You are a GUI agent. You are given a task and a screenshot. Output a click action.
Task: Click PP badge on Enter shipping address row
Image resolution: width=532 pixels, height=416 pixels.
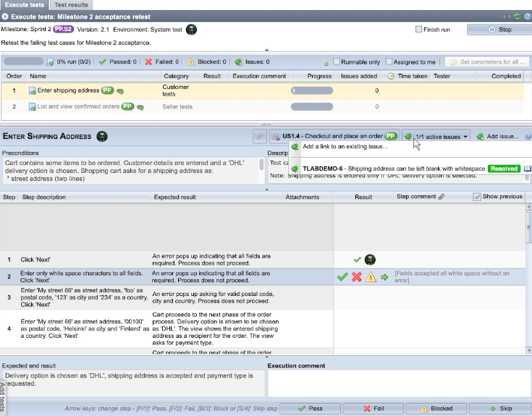pos(107,90)
